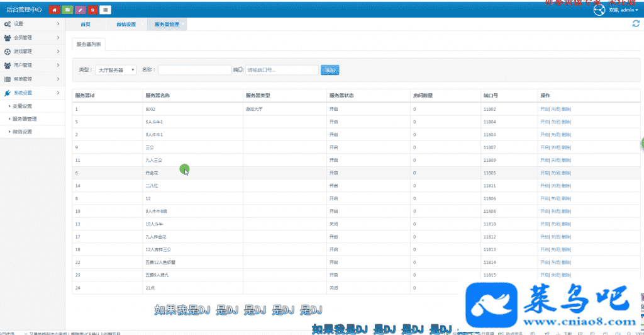644x335 pixels.
Task: Expand the 菜单管理 sidebar section
Action: point(31,79)
